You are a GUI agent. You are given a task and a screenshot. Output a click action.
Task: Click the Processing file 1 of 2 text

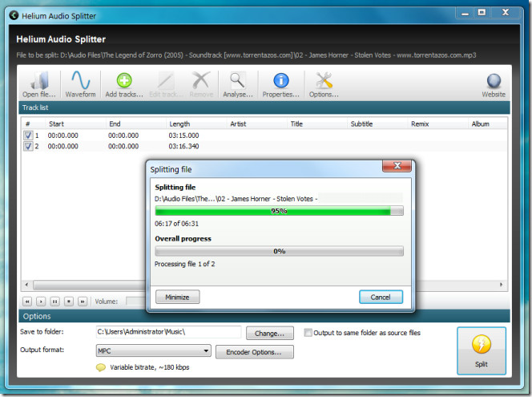184,264
